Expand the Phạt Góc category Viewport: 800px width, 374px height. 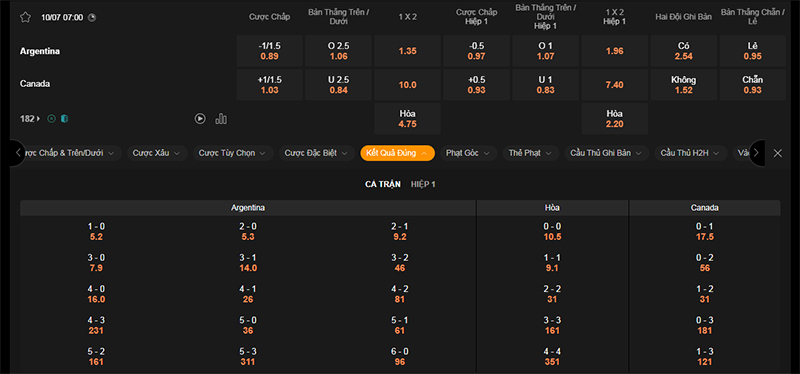[468, 153]
